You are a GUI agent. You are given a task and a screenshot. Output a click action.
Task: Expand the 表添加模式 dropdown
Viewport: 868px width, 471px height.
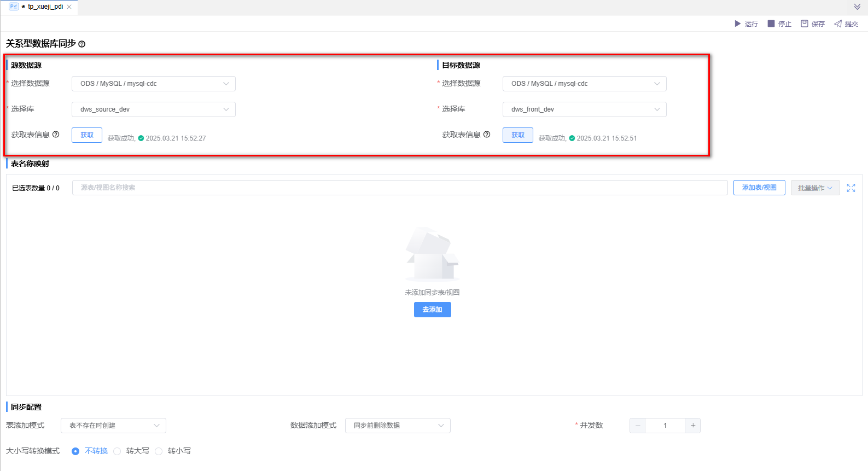click(113, 426)
